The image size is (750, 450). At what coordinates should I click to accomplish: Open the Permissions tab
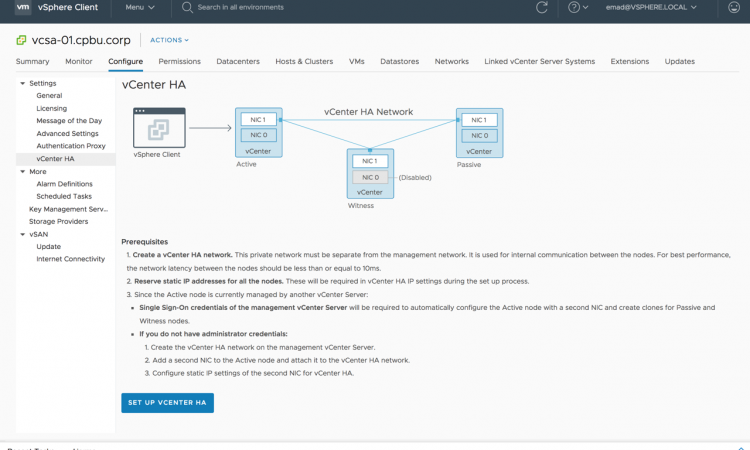pyautogui.click(x=179, y=61)
